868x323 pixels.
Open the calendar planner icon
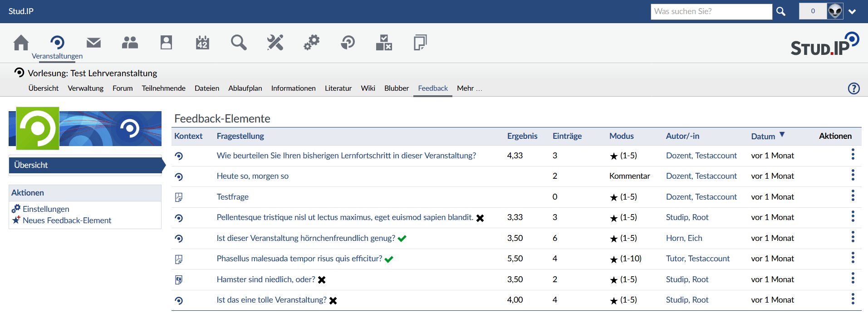pyautogui.click(x=202, y=43)
